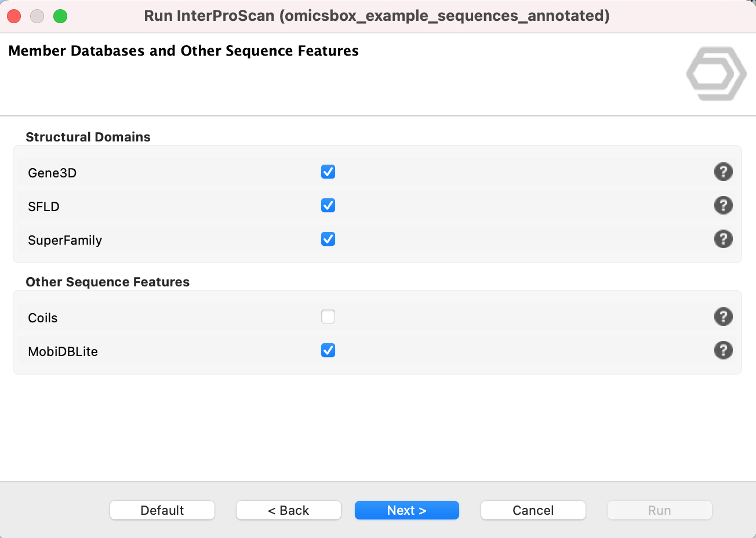Click the SFLD help question mark

pos(723,206)
